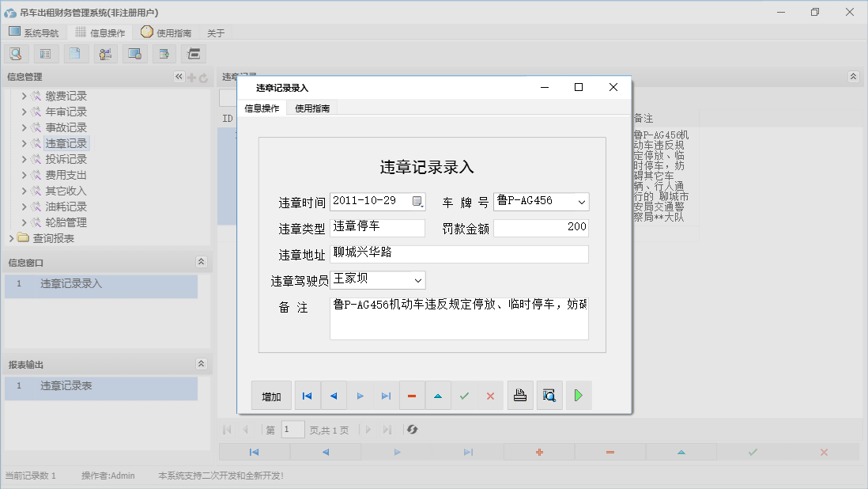The height and width of the screenshot is (489, 868).
Task: Click the 增加 button to add a record
Action: pyautogui.click(x=271, y=395)
